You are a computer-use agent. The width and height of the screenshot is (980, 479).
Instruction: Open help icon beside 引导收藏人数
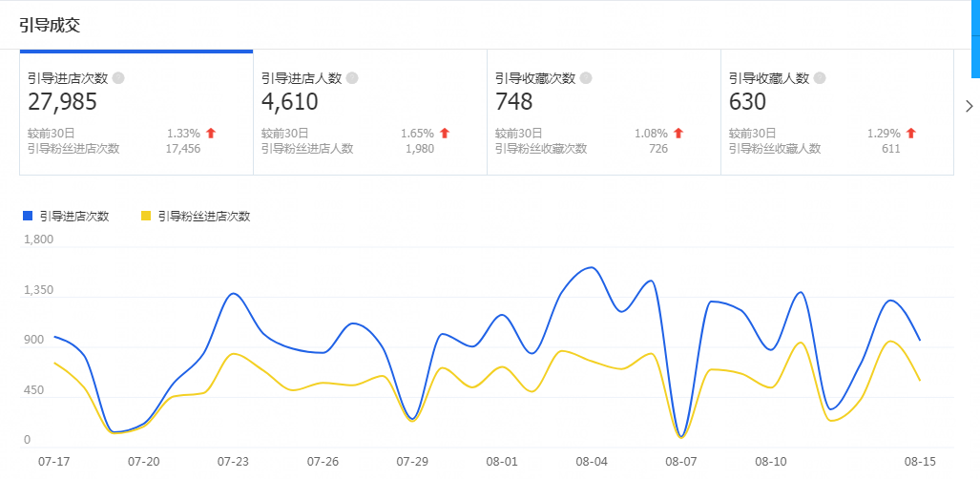[x=820, y=78]
